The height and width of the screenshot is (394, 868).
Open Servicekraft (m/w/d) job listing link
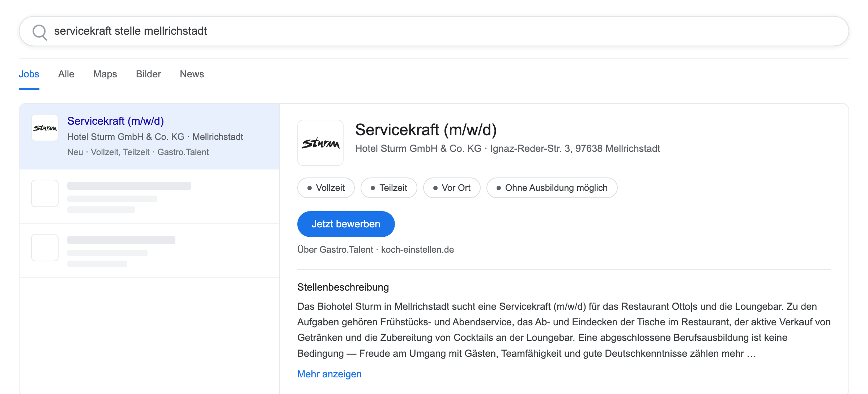[116, 121]
